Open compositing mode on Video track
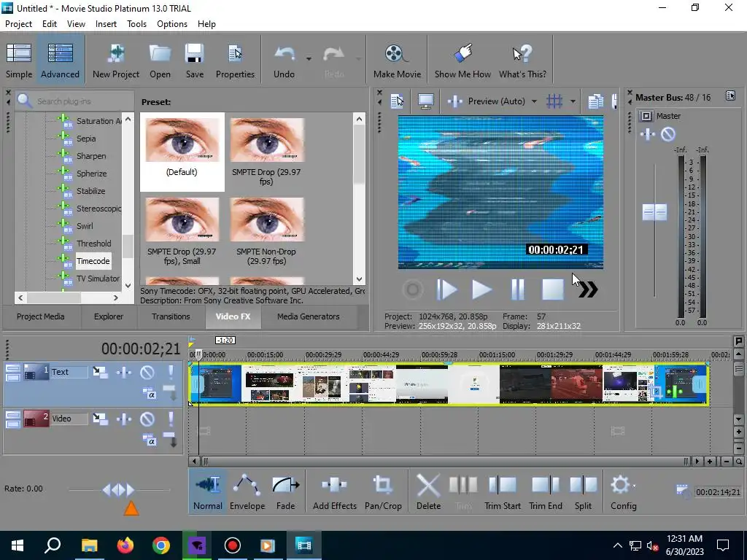The image size is (747, 560). pyautogui.click(x=149, y=440)
